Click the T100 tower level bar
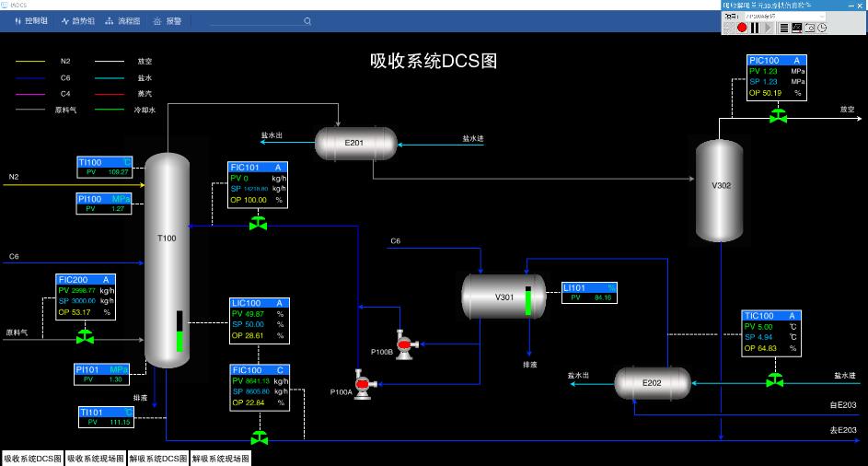This screenshot has width=868, height=466. [x=179, y=332]
